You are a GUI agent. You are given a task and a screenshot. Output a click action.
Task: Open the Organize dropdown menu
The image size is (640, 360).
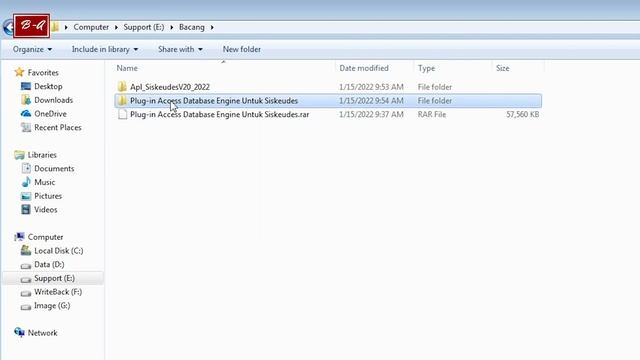pyautogui.click(x=32, y=49)
